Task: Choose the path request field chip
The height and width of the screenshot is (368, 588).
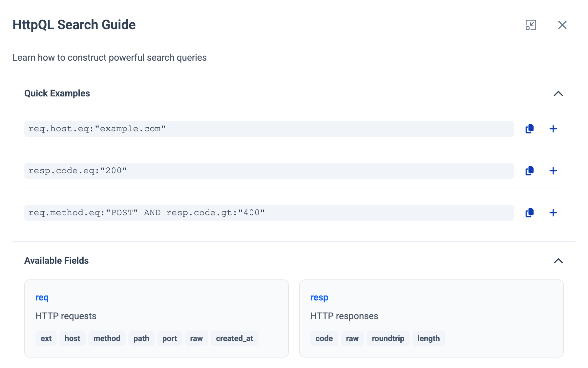Action: 141,338
